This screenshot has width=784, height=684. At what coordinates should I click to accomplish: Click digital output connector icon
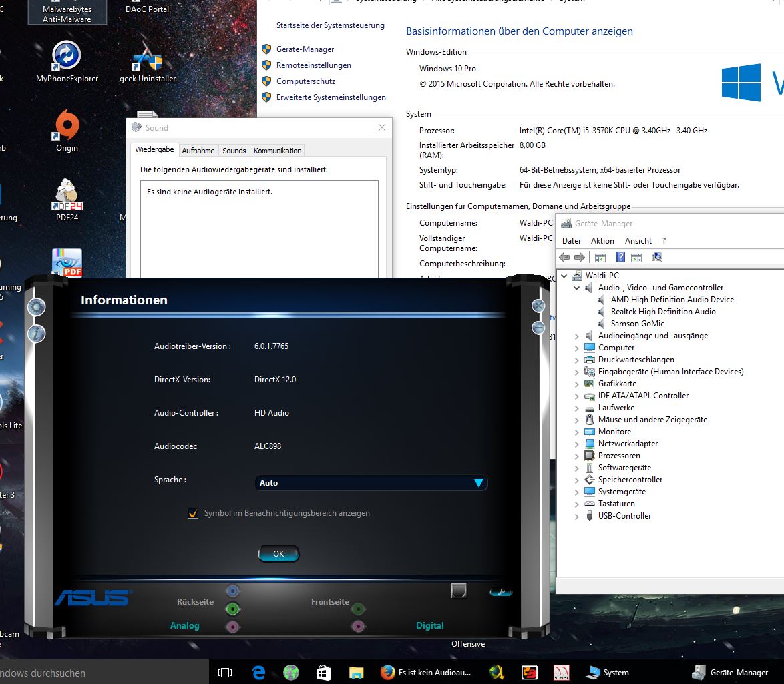pos(459,590)
